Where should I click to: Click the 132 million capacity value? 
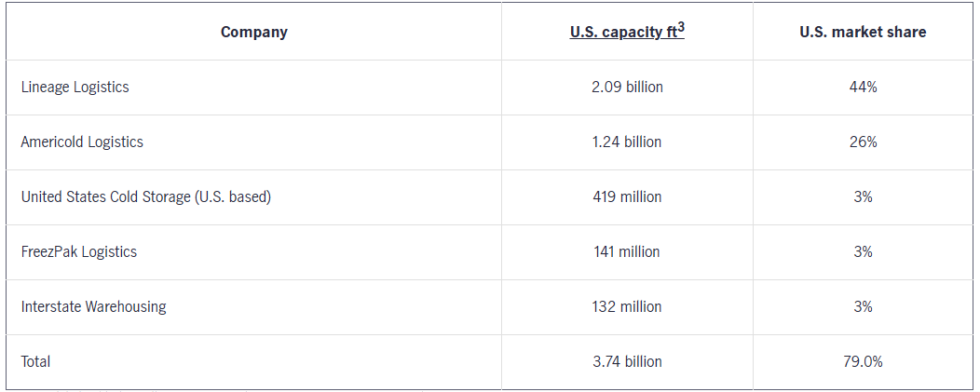click(x=627, y=306)
